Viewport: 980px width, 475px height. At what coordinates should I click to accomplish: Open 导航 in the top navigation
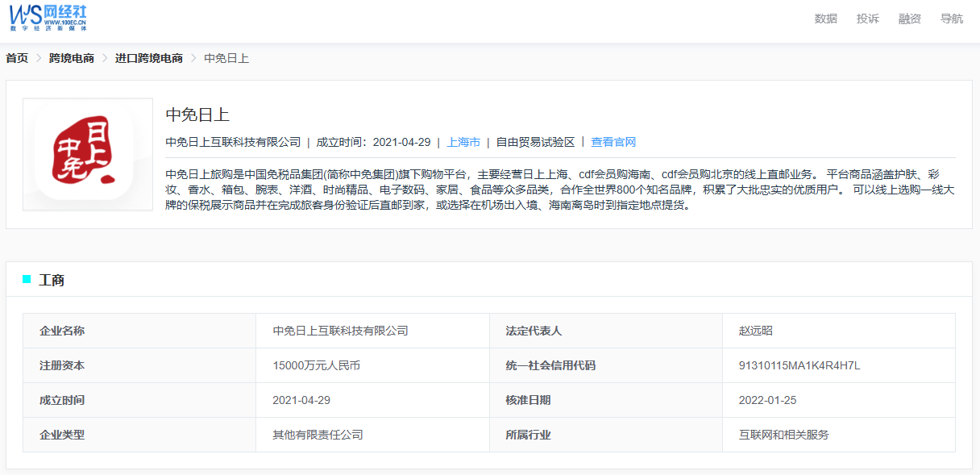(952, 19)
